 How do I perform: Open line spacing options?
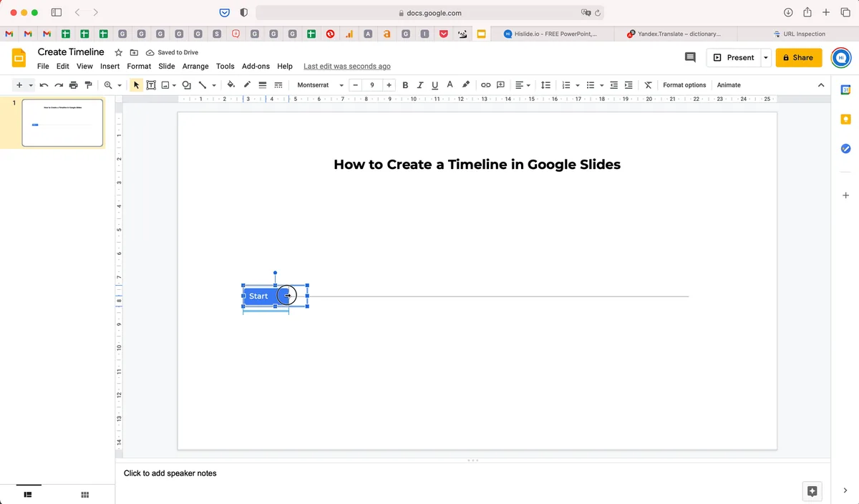point(545,85)
